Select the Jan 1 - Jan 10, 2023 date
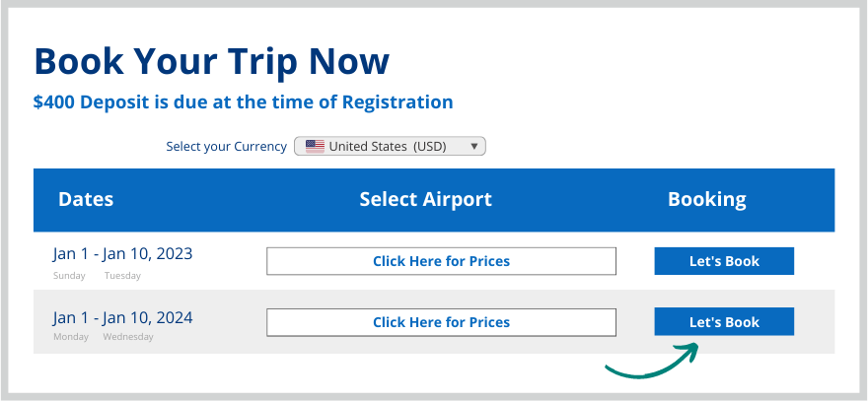The image size is (868, 401). click(x=122, y=254)
